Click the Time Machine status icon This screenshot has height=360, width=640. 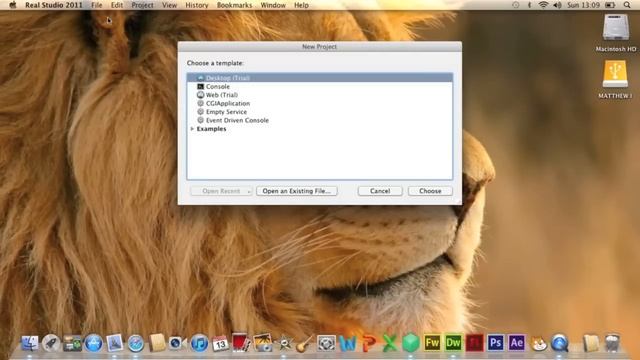(x=516, y=5)
